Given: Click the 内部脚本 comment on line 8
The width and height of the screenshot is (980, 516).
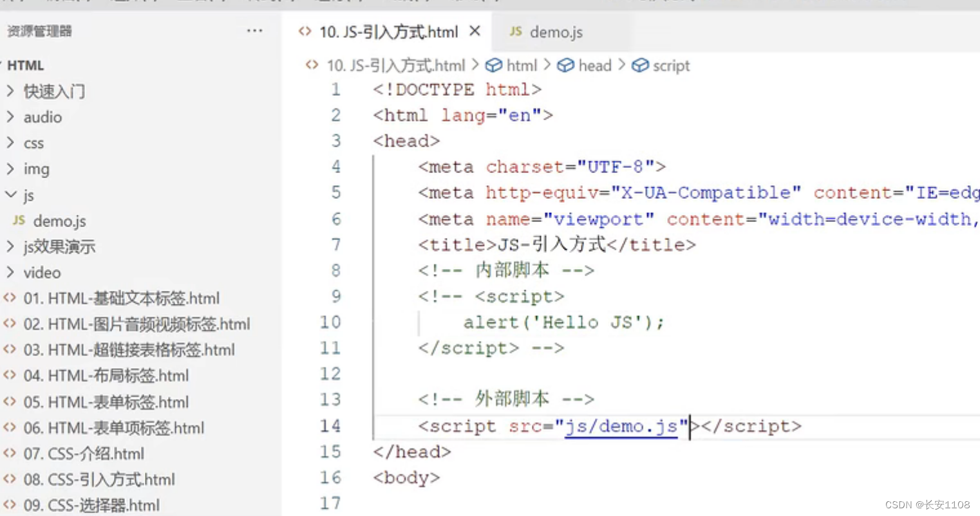Looking at the screenshot, I should (506, 270).
